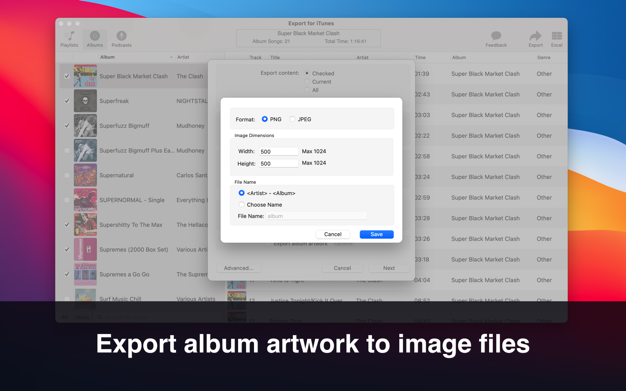Select the <Artist> - <Album> naming option

coord(241,193)
